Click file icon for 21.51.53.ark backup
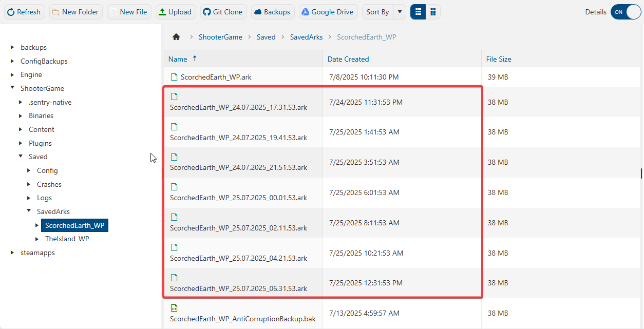The width and height of the screenshot is (644, 329). click(174, 157)
